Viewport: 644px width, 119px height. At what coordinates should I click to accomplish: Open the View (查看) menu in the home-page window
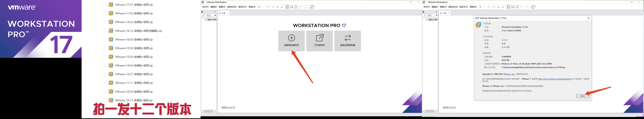click(222, 7)
